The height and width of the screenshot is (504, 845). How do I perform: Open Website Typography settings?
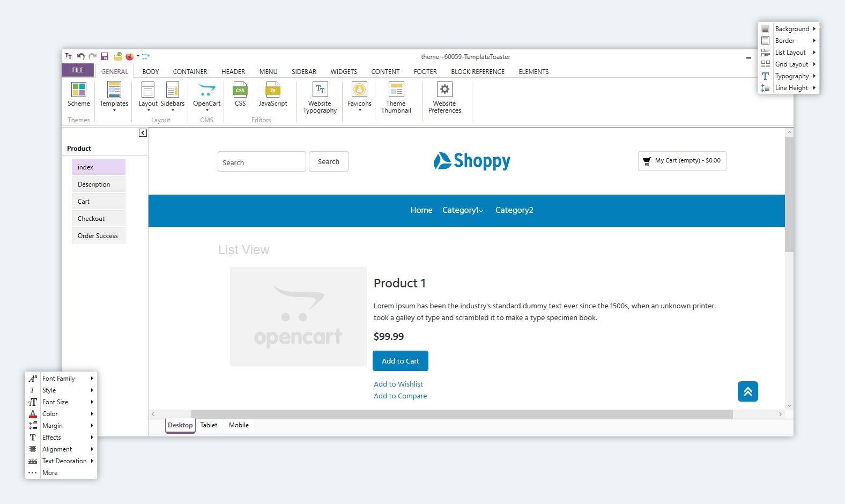point(320,98)
